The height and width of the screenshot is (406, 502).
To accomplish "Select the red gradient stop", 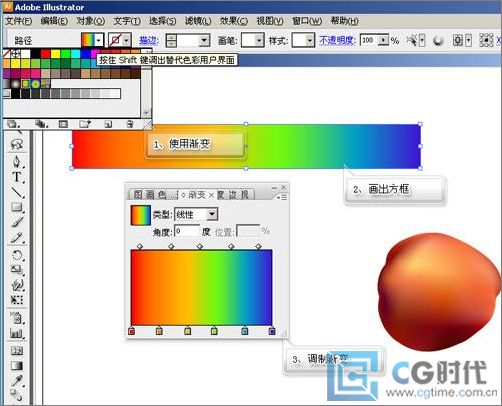I will click(132, 330).
